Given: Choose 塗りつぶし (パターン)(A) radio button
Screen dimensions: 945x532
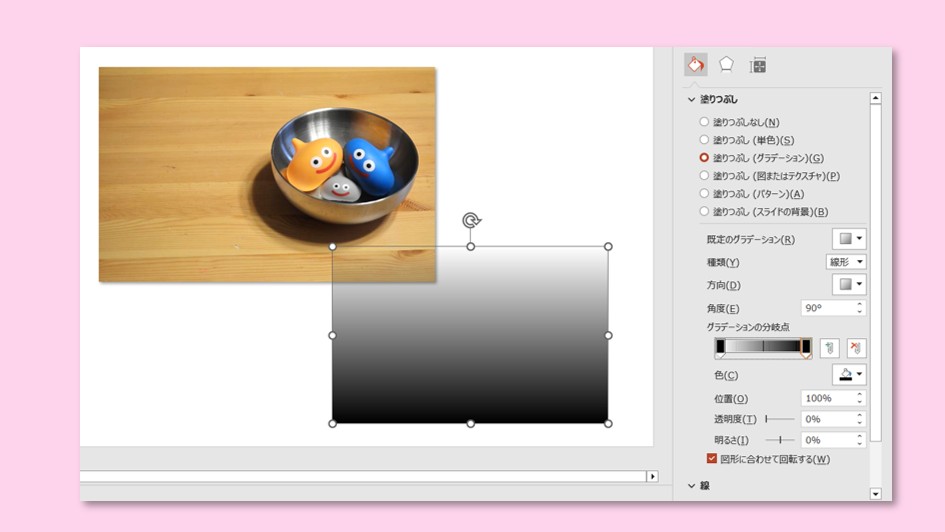Looking at the screenshot, I should 704,193.
